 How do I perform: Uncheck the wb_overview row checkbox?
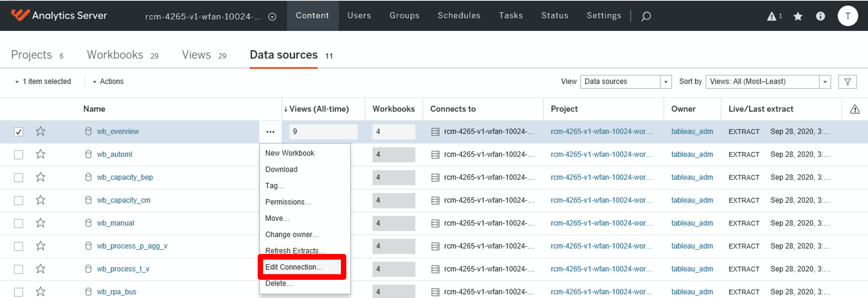tap(18, 132)
